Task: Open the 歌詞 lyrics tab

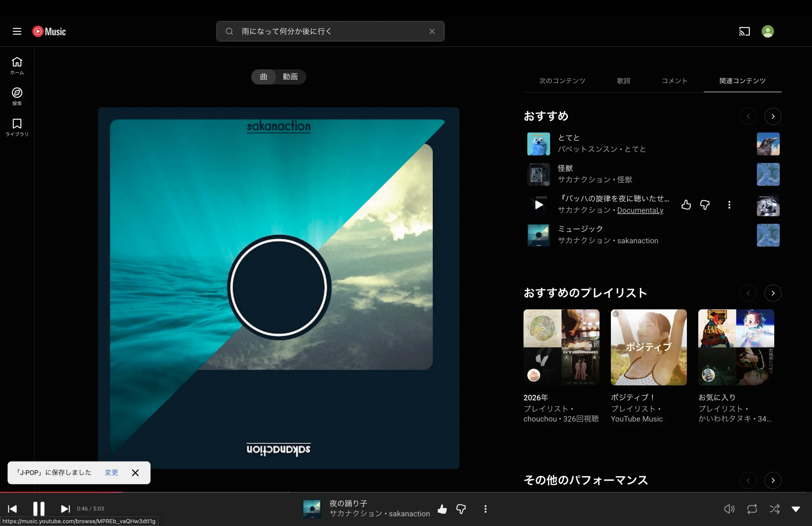Action: (623, 81)
